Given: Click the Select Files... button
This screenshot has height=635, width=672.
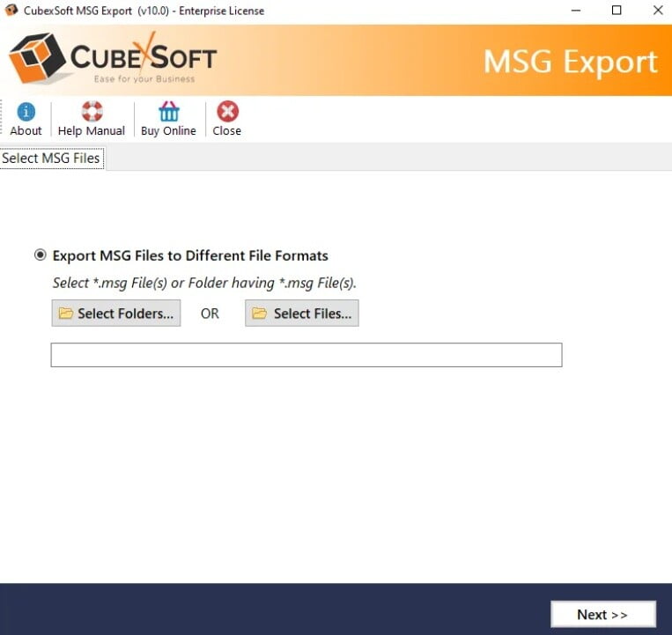Looking at the screenshot, I should (302, 314).
